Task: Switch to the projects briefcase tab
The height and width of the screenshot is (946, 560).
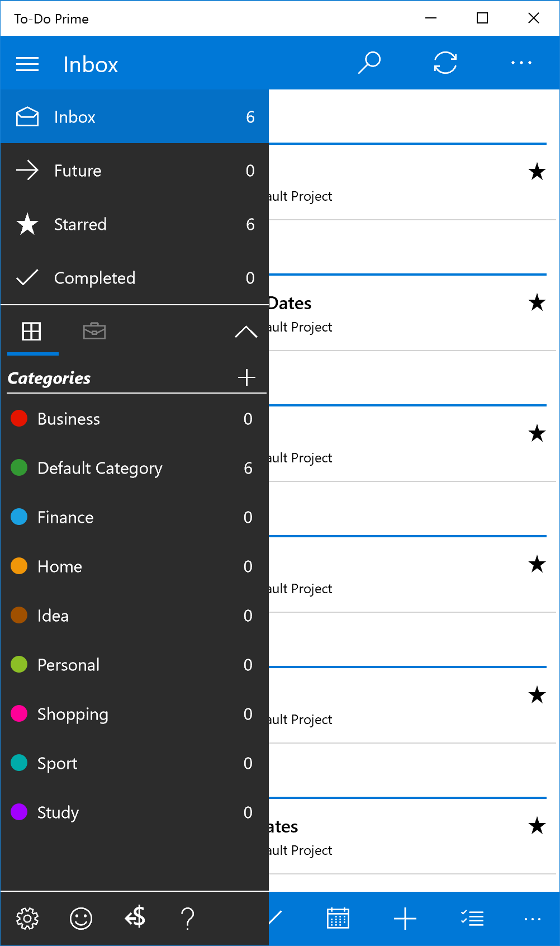Action: click(94, 331)
